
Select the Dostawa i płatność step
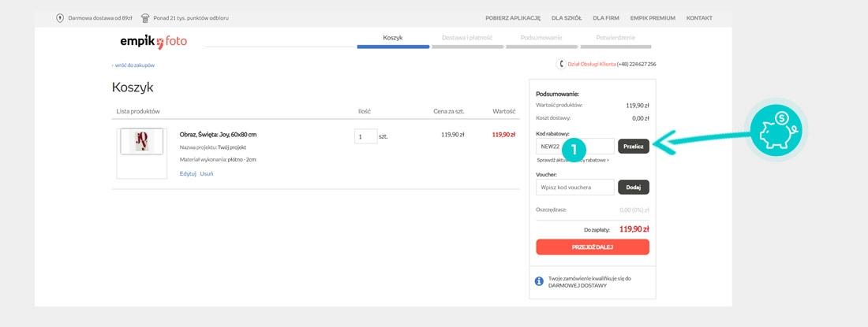(x=467, y=38)
